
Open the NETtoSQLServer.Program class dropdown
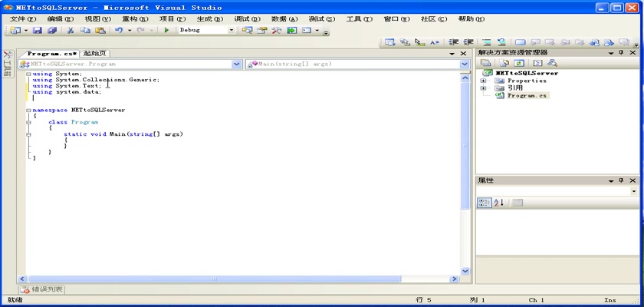(x=237, y=64)
